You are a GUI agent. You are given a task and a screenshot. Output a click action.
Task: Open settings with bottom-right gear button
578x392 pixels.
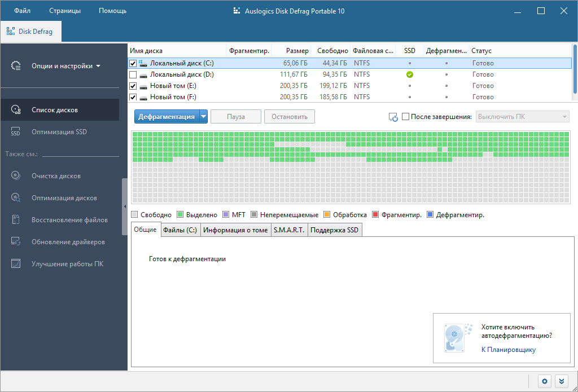tap(545, 381)
